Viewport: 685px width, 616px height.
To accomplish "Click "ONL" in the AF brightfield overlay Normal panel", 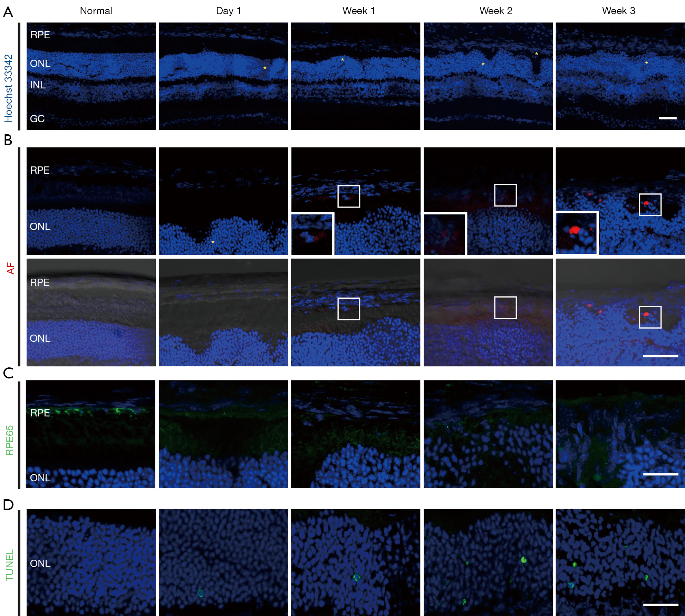I will coord(40,338).
